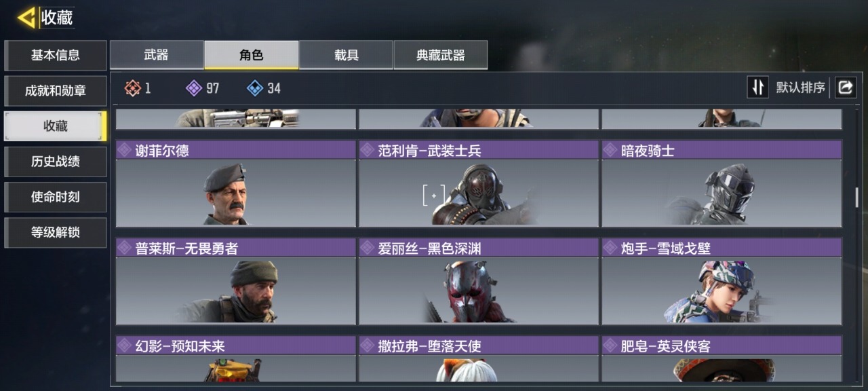Open the 等级解锁 section
868x391 pixels.
[x=56, y=232]
